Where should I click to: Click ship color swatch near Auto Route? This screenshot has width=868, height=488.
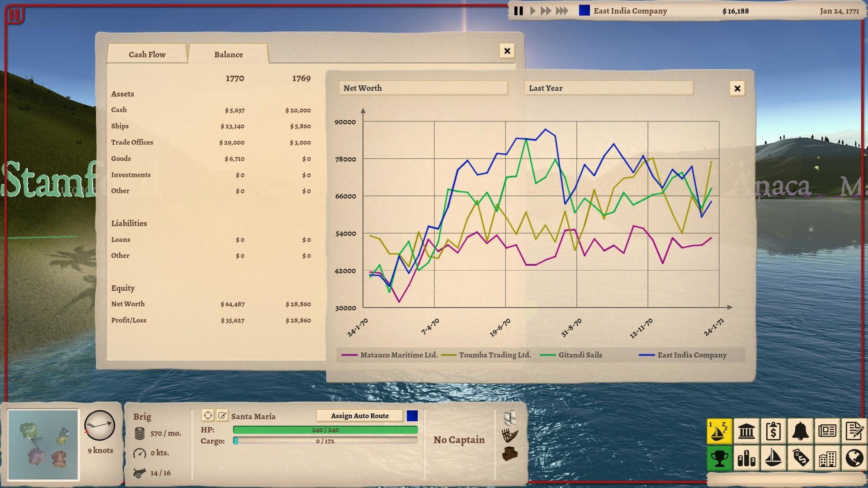point(412,416)
